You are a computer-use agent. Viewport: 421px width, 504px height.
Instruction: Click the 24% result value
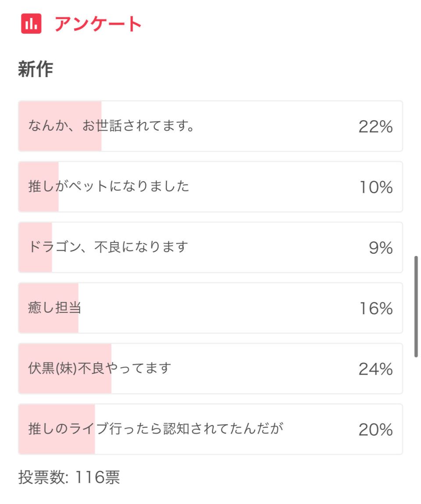point(375,369)
